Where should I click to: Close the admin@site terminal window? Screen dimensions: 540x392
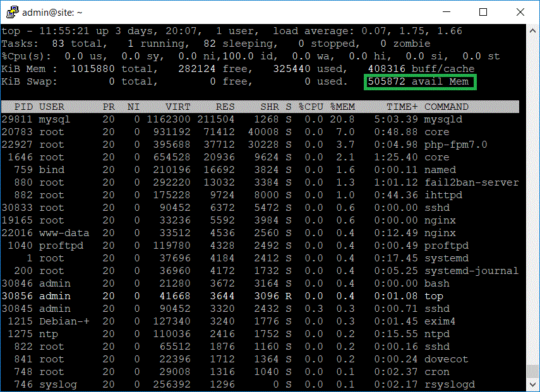tap(520, 12)
